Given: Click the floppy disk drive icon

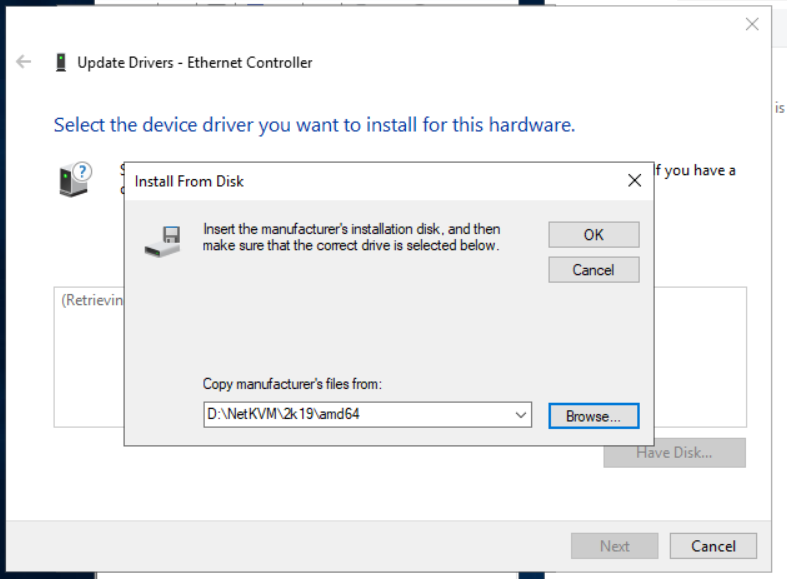Looking at the screenshot, I should pos(162,240).
